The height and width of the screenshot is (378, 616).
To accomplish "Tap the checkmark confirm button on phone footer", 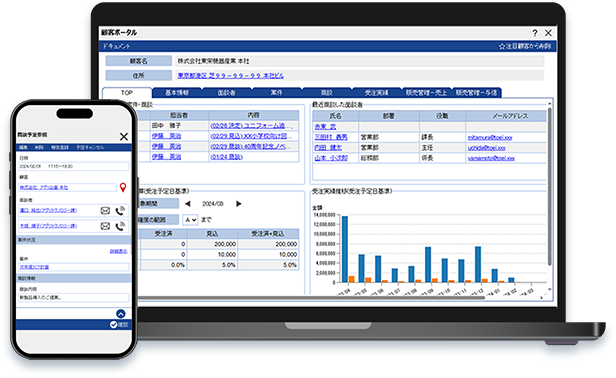I will tap(119, 325).
